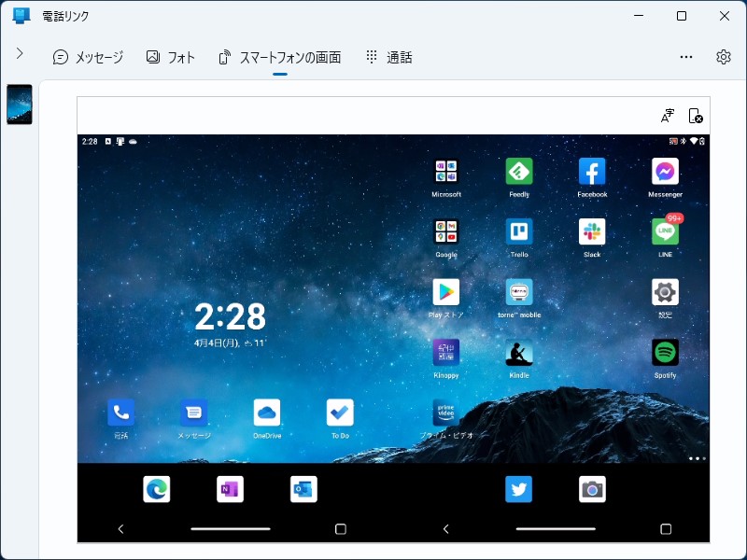Launch Trello from the home screen
Image resolution: width=747 pixels, height=560 pixels.
tap(519, 232)
